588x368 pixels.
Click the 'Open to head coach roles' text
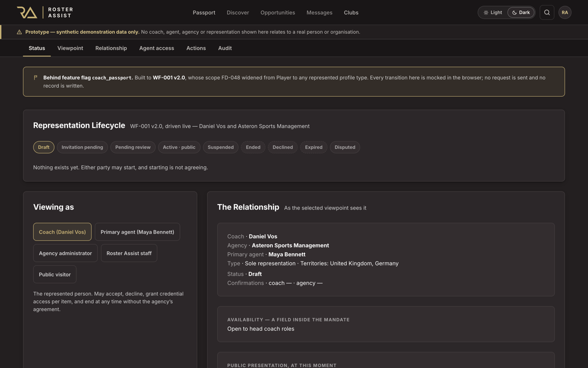point(261,329)
